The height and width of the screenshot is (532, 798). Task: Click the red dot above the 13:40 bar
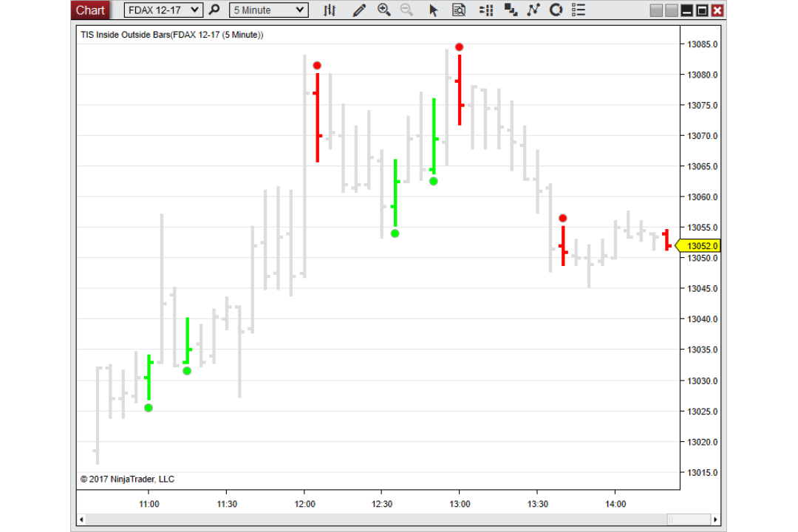563,219
